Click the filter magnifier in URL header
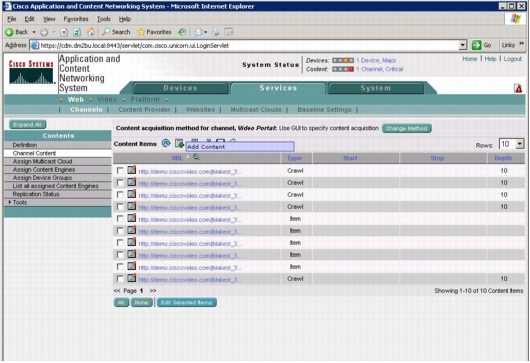 [x=196, y=157]
